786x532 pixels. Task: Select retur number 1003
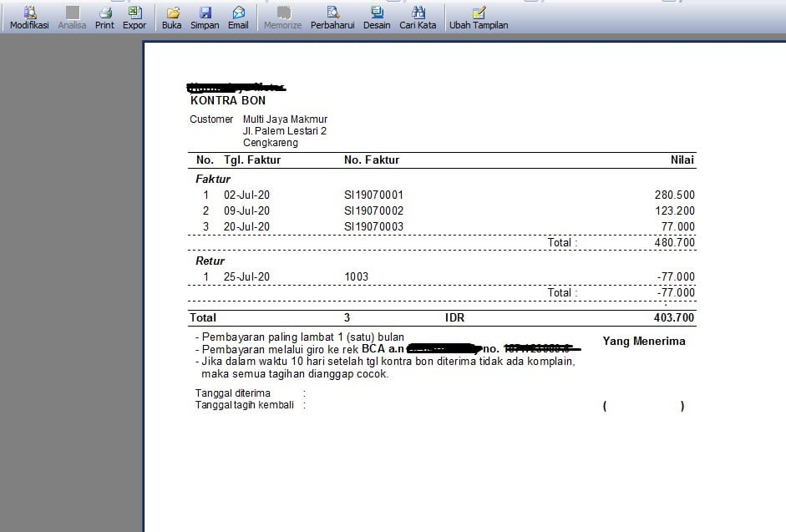(357, 276)
